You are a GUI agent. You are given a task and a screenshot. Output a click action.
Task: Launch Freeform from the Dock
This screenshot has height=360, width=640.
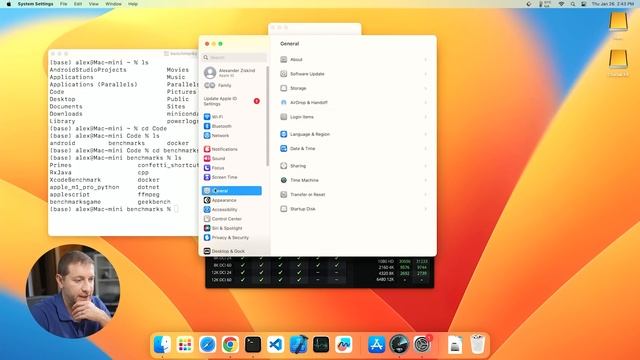coord(344,345)
